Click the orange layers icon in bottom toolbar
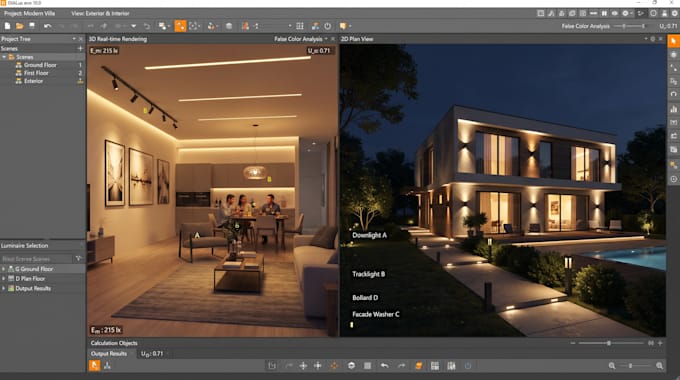 coord(418,366)
